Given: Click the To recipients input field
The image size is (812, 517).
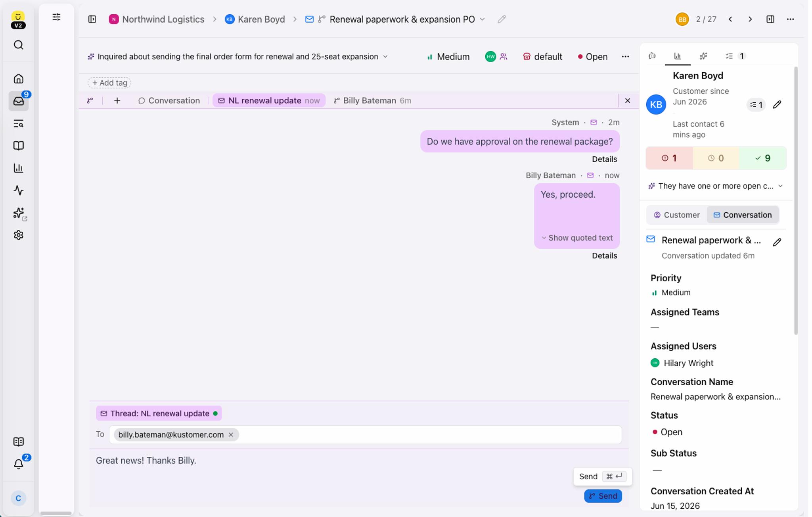Looking at the screenshot, I should (365, 435).
